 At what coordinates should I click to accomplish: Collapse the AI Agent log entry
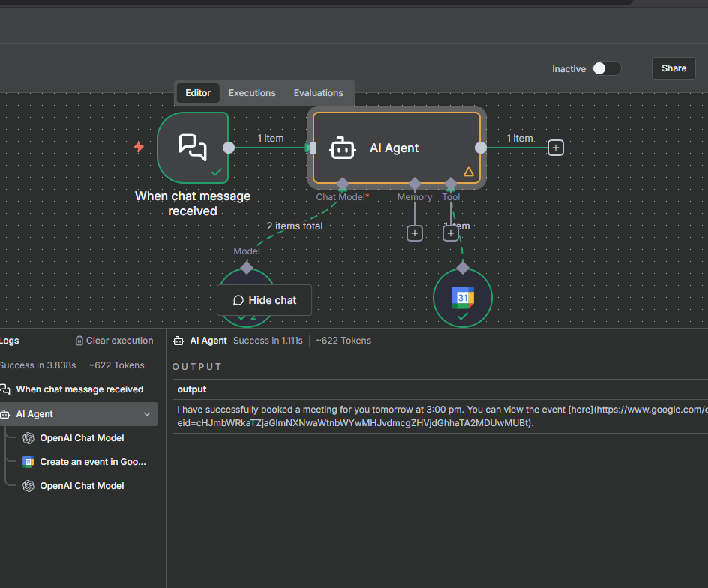pyautogui.click(x=147, y=414)
